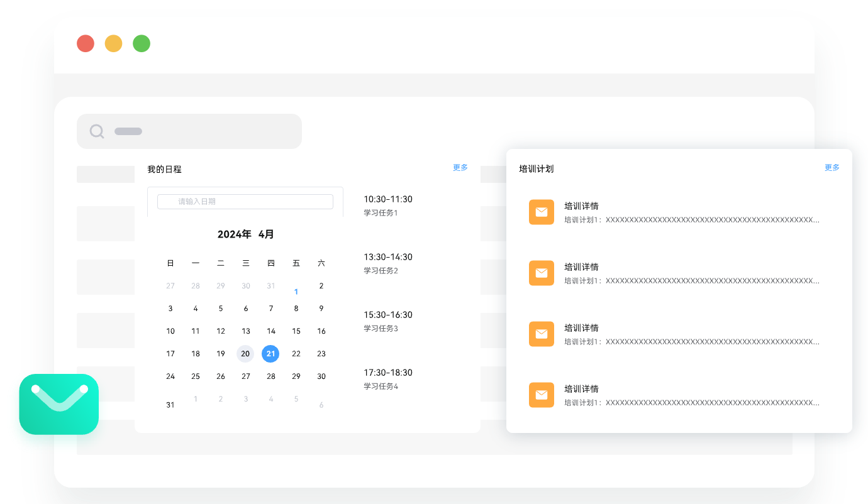Click the 培训计划 panel title
Screen dimensions: 868x504
pos(537,169)
